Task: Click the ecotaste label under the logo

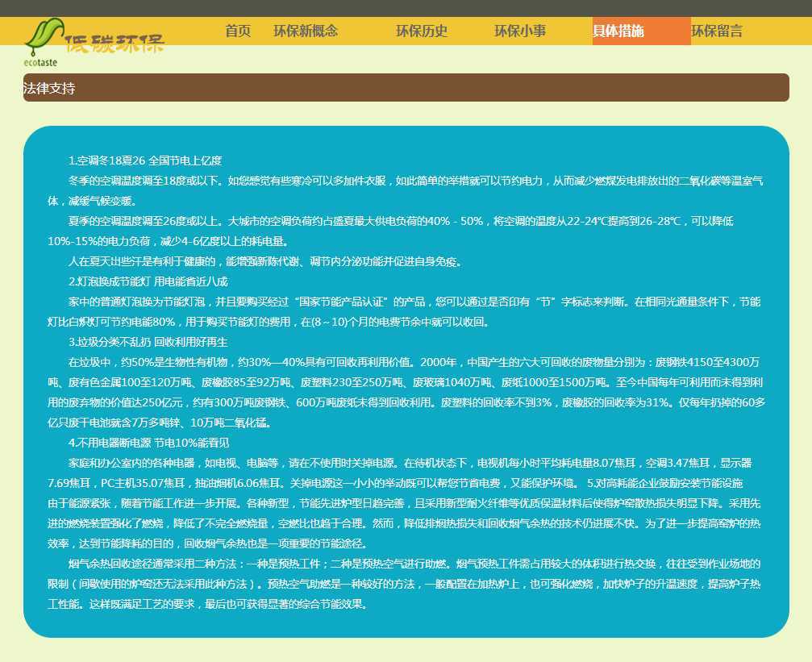Action: pyautogui.click(x=40, y=62)
